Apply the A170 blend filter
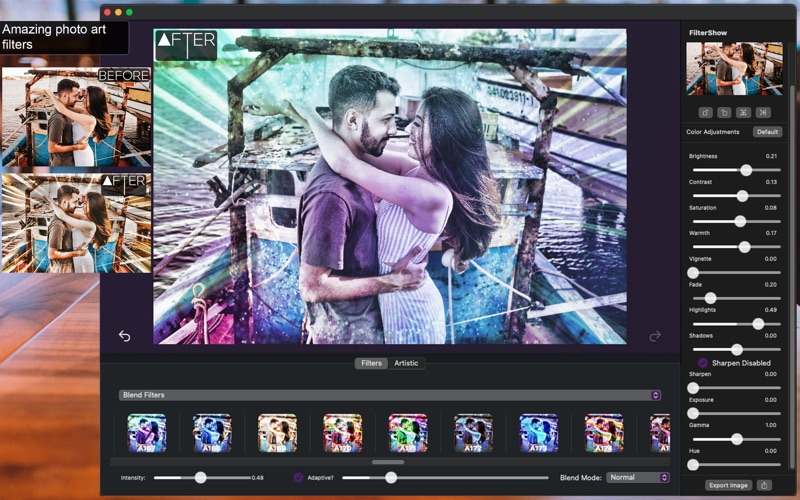The width and height of the screenshot is (800, 500). tap(342, 433)
